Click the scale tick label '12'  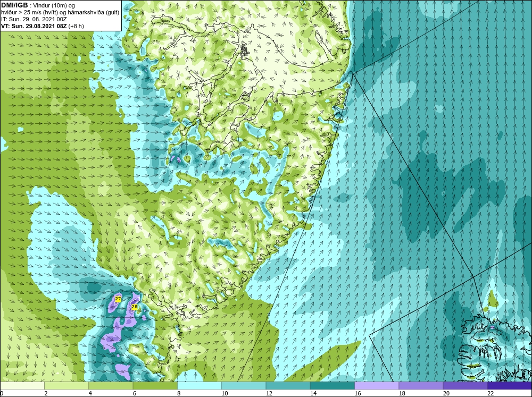point(269,393)
